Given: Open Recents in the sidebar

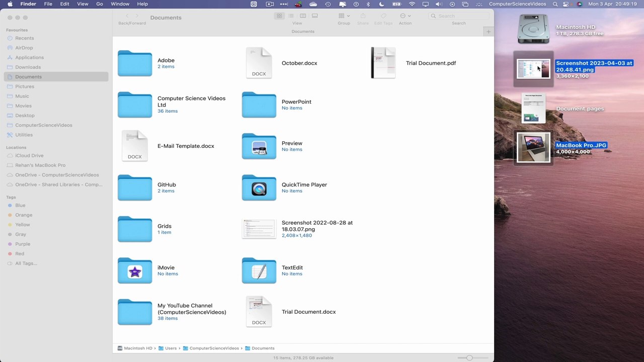Looking at the screenshot, I should tap(56, 38).
